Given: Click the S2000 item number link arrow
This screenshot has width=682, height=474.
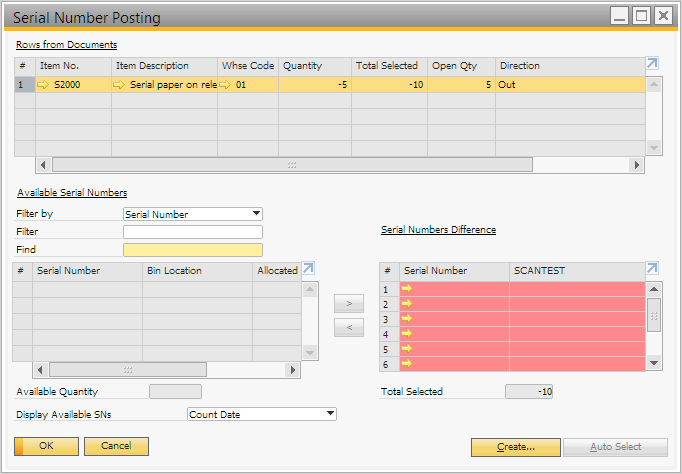Looking at the screenshot, I should click(x=43, y=85).
